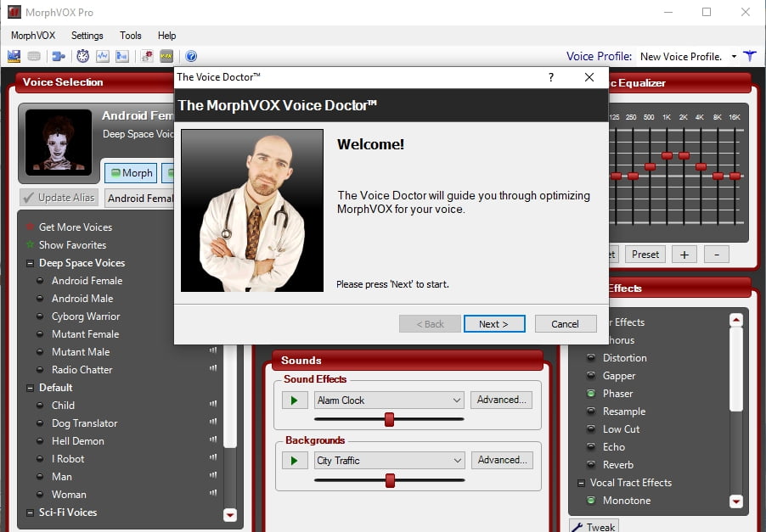The image size is (766, 532).
Task: Click Next in Voice Doctor
Action: coord(494,324)
